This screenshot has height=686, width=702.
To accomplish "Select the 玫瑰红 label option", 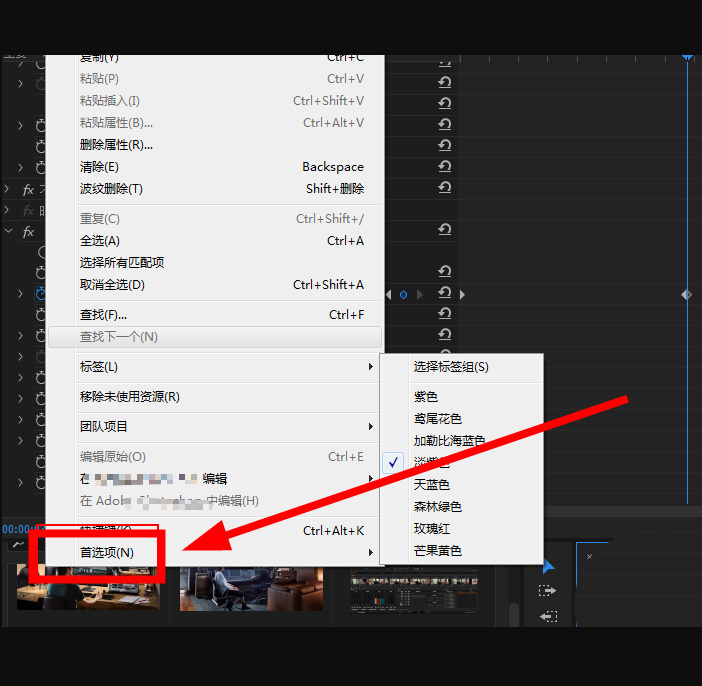I will (x=462, y=529).
